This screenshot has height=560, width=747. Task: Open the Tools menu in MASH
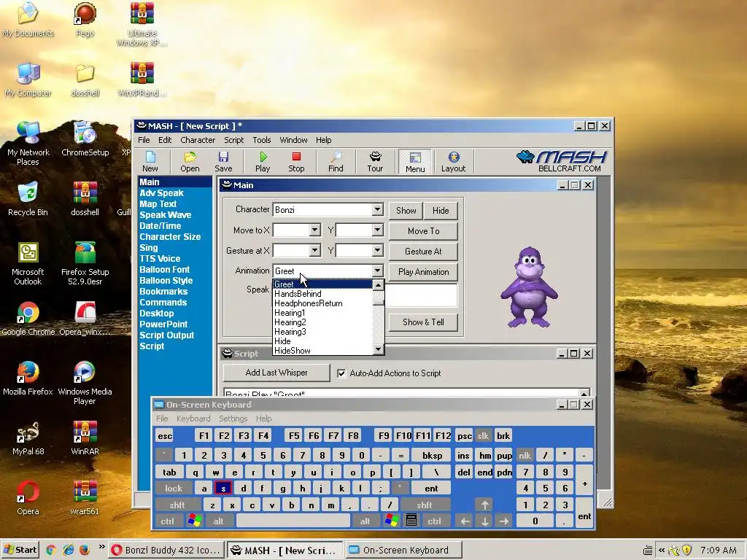pyautogui.click(x=262, y=140)
